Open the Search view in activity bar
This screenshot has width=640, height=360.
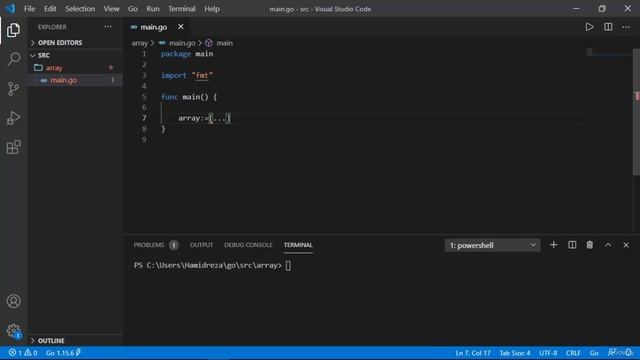[13, 59]
